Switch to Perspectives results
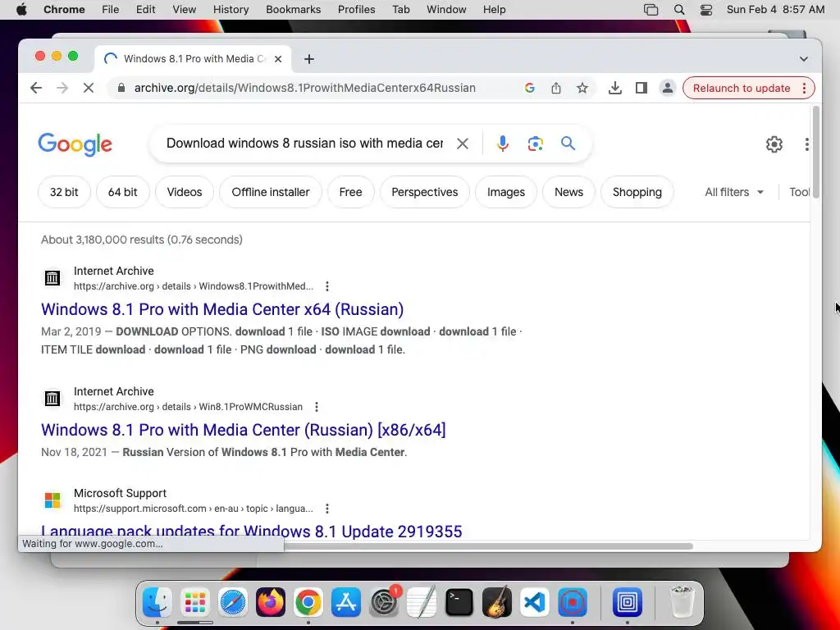Screen dimensions: 840x630 [425, 192]
